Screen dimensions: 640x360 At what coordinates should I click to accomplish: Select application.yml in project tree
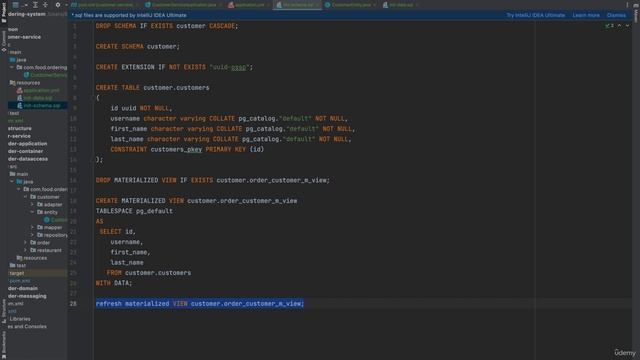pos(41,90)
